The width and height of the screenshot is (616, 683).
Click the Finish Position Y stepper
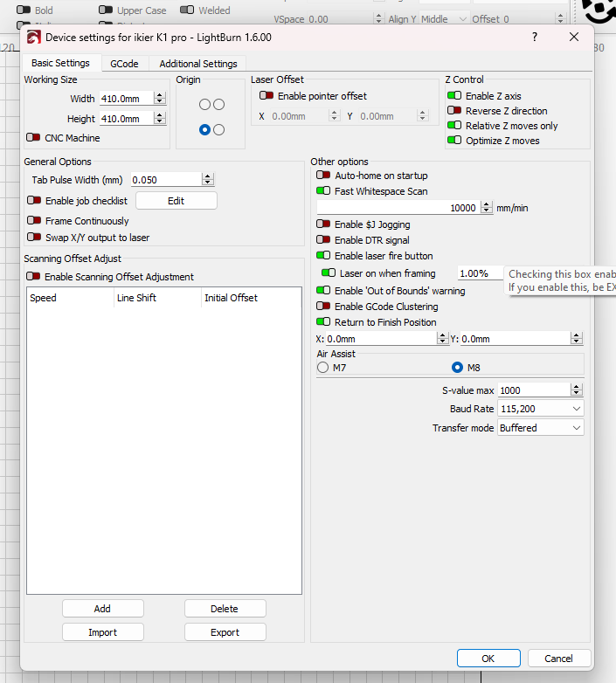(x=577, y=339)
